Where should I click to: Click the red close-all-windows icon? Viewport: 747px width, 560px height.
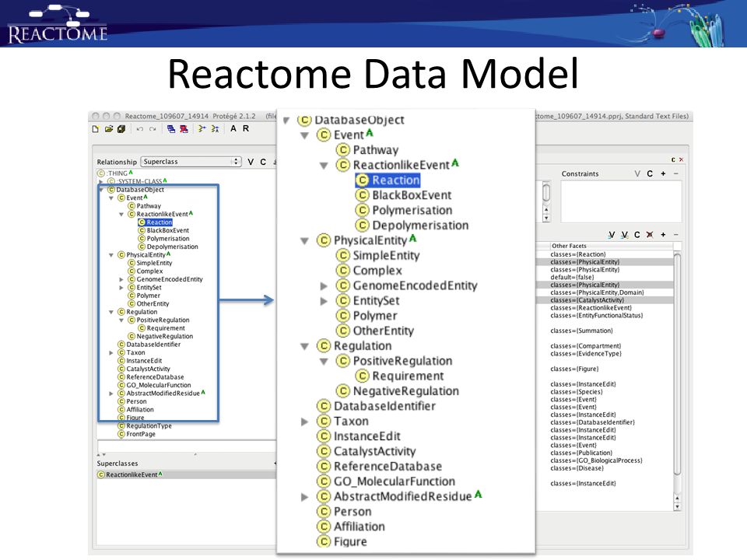tap(184, 129)
